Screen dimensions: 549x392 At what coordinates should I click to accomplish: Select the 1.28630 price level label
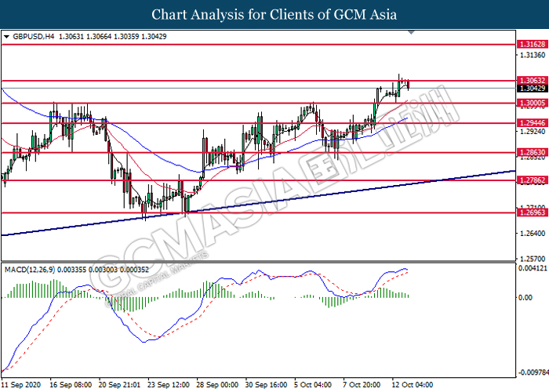click(533, 152)
